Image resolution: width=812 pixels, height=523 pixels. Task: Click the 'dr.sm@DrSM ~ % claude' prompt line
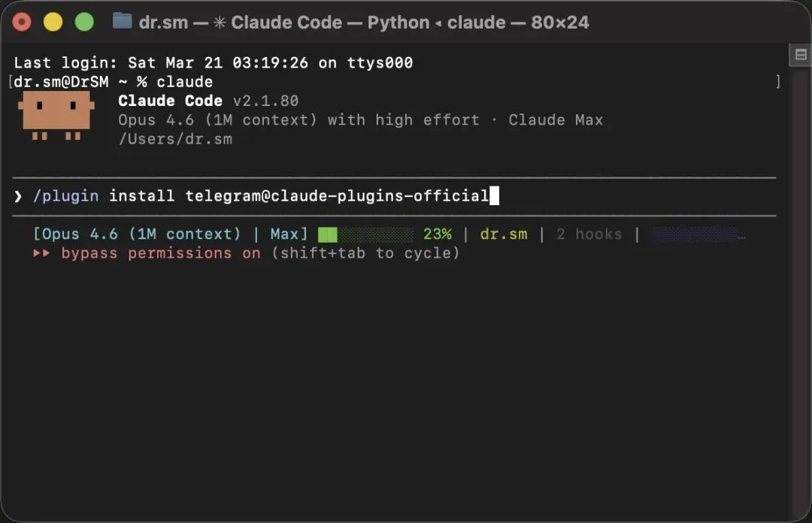point(113,82)
